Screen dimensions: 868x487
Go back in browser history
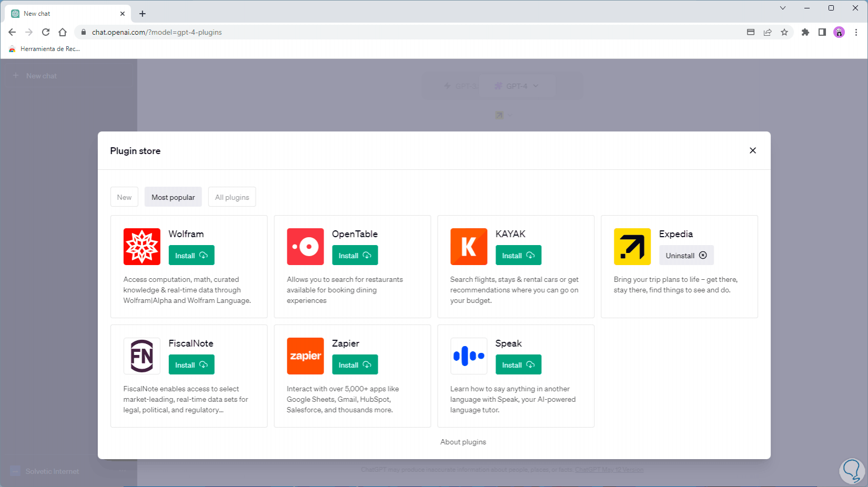[12, 32]
